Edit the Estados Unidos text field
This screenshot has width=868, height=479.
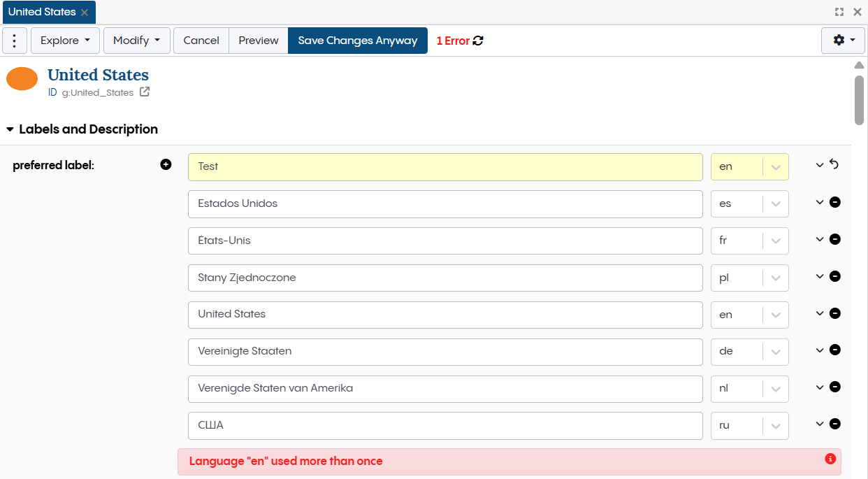445,204
